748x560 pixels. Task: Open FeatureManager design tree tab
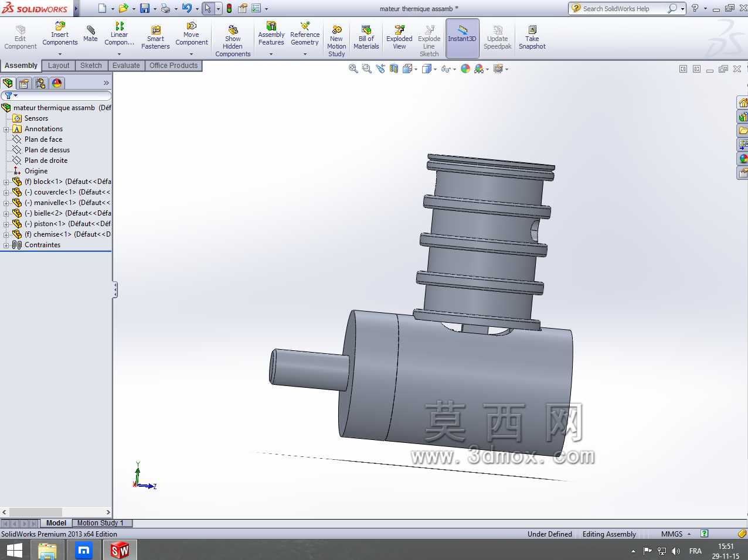[x=8, y=83]
